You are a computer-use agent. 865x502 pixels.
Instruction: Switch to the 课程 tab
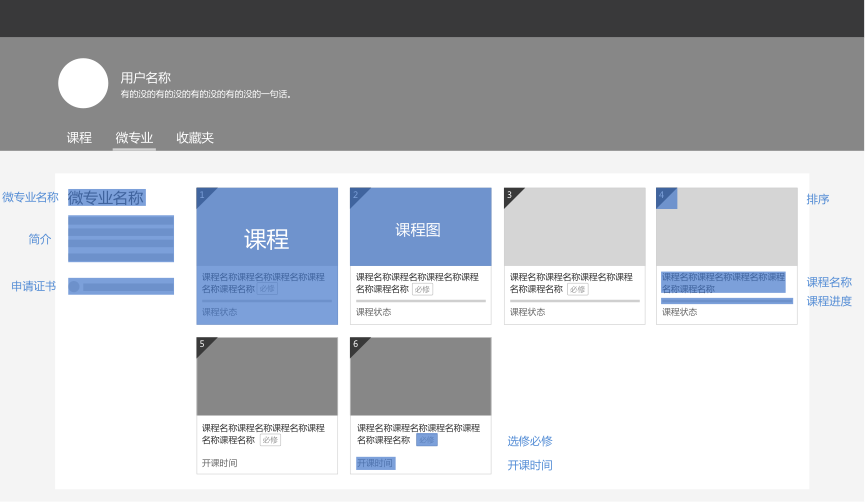coord(79,137)
